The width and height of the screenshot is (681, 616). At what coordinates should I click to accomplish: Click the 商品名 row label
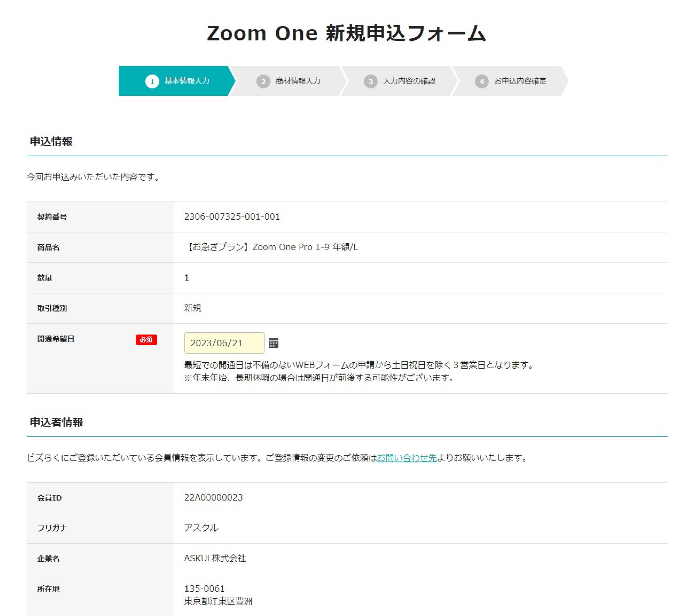pyautogui.click(x=48, y=247)
